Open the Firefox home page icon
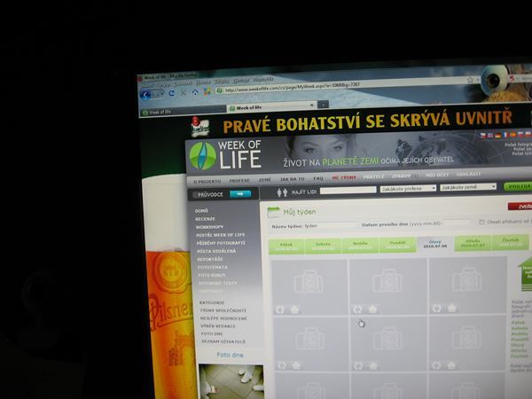Viewport: 532px width, 399px height. (x=195, y=92)
